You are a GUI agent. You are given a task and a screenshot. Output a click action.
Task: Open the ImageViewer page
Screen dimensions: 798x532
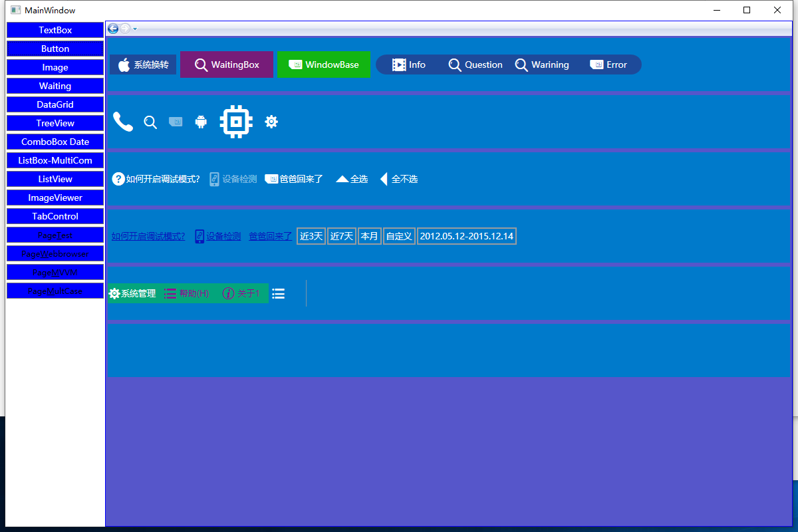55,198
